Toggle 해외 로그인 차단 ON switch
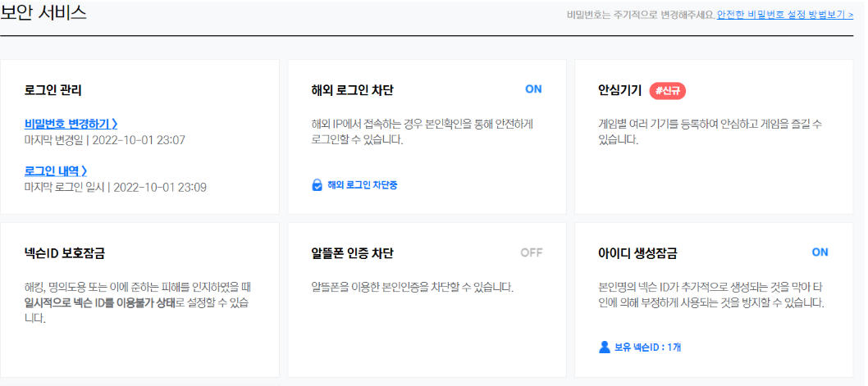868x386 pixels. (x=533, y=89)
